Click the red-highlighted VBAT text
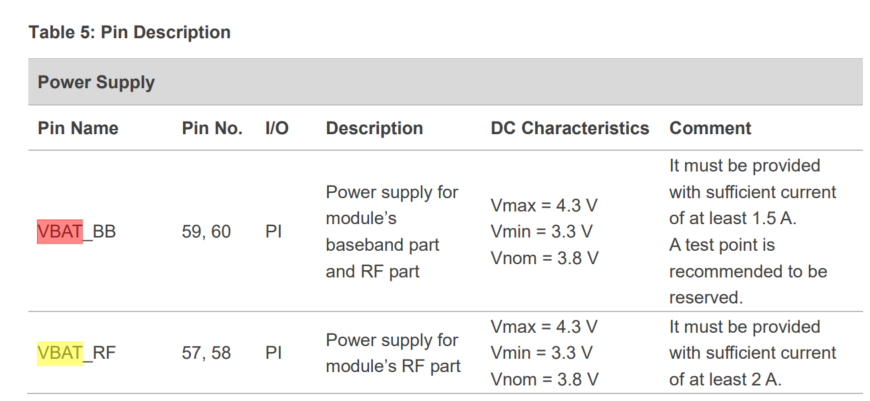Image resolution: width=870 pixels, height=401 pixels. [59, 232]
